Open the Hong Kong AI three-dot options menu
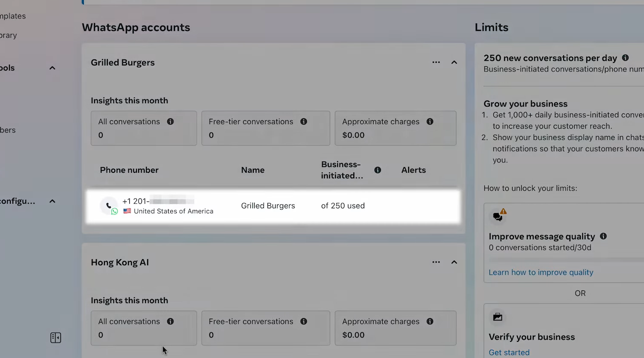 pyautogui.click(x=436, y=262)
